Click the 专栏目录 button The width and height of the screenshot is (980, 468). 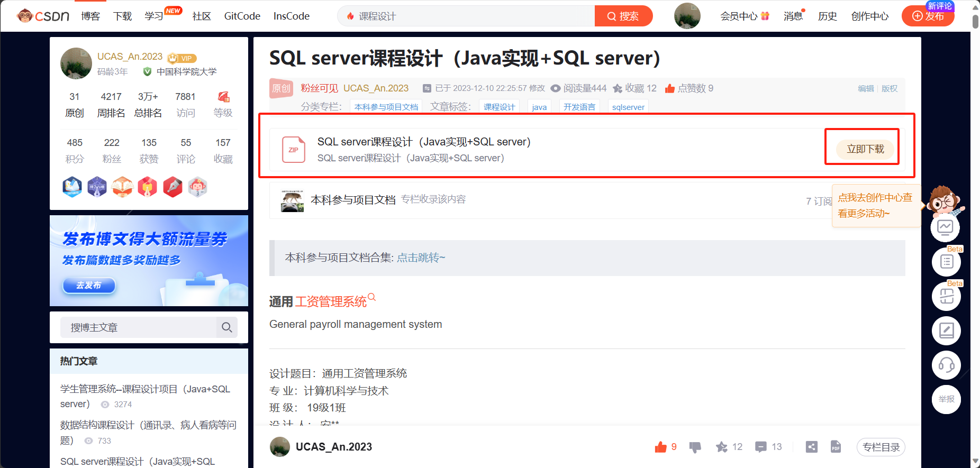[x=881, y=447]
